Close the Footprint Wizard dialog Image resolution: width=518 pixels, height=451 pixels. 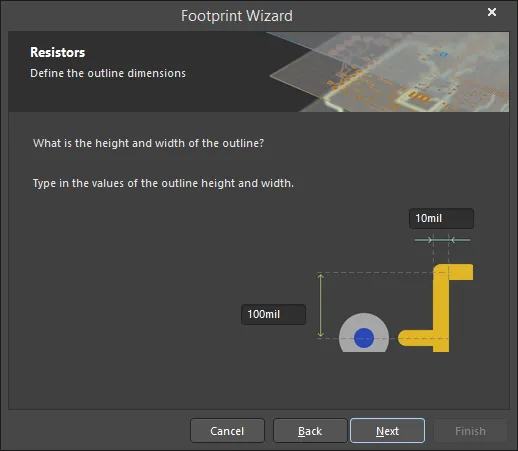click(x=492, y=12)
